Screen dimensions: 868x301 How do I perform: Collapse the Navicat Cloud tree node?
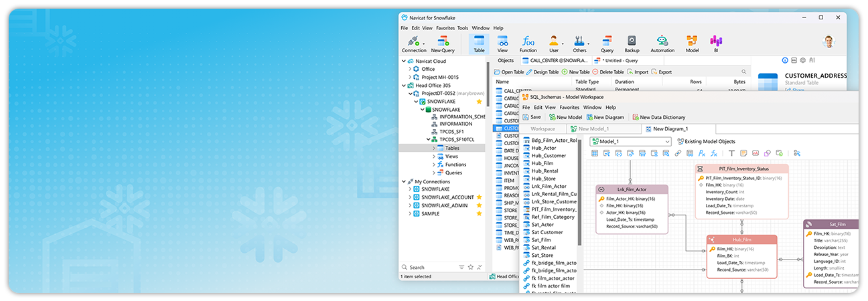point(403,61)
